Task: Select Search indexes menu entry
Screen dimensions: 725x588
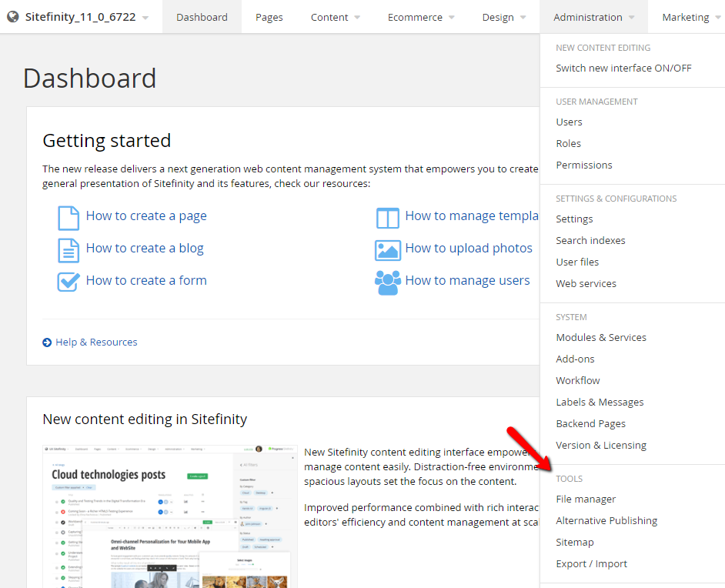Action: (590, 240)
